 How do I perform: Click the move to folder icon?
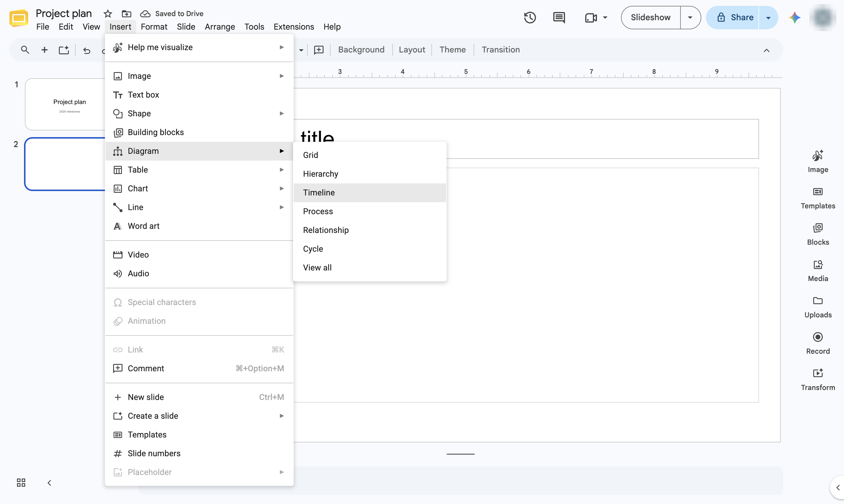[126, 13]
